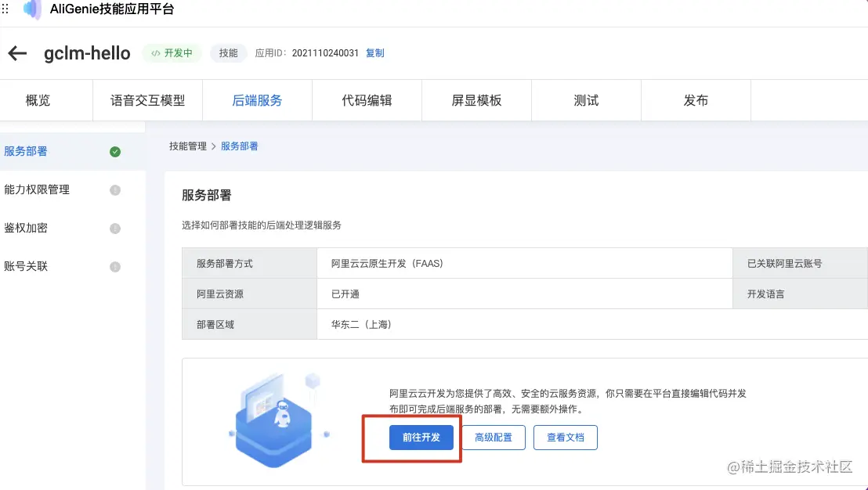Switch to the 屏显模板 tab

click(x=476, y=100)
